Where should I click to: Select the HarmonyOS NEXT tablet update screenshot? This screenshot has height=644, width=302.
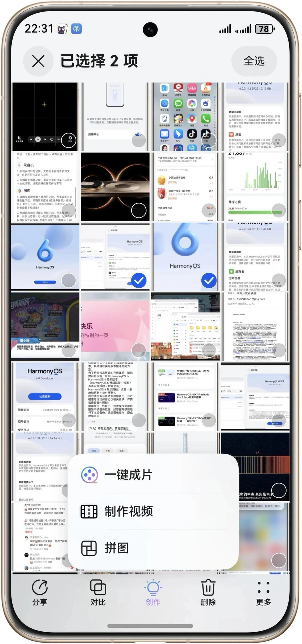pyautogui.click(x=279, y=420)
